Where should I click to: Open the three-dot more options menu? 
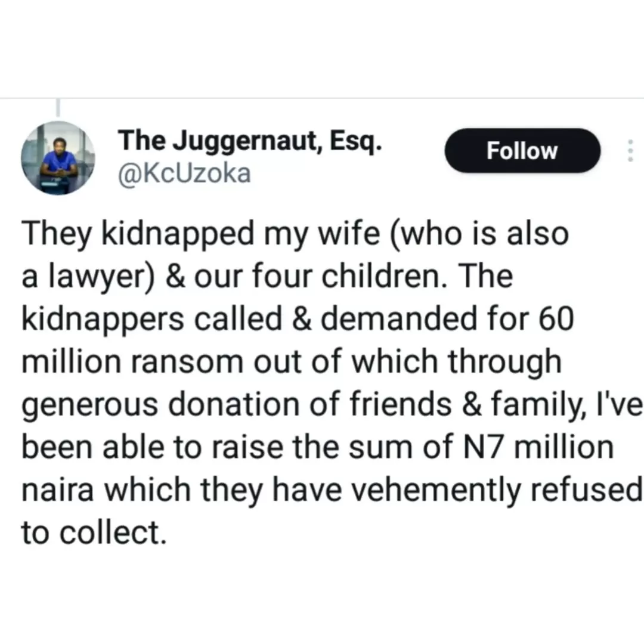[629, 151]
